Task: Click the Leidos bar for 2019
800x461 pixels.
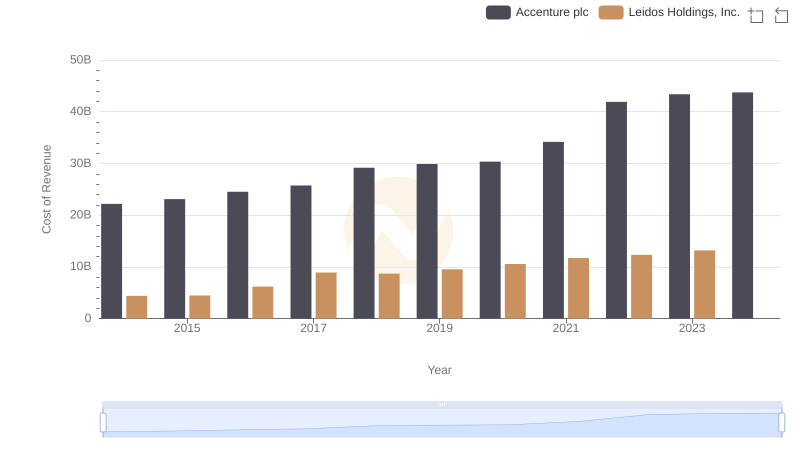Action: pyautogui.click(x=452, y=294)
